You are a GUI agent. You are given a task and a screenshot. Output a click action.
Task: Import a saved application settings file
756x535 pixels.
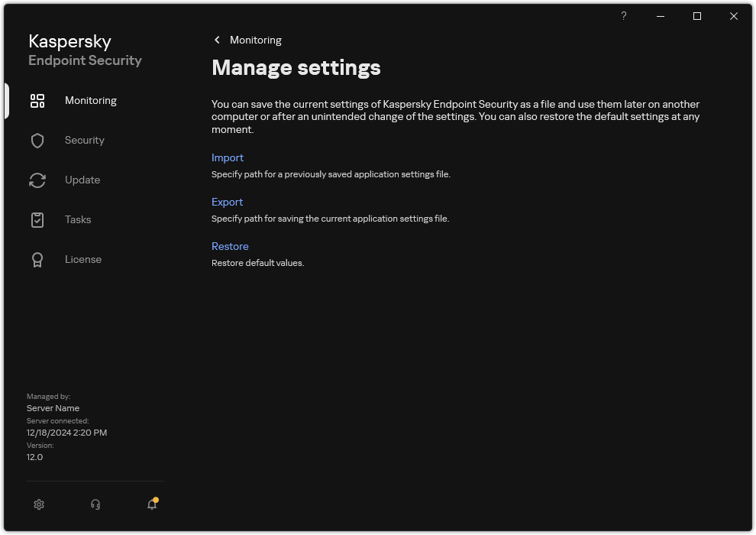tap(228, 157)
